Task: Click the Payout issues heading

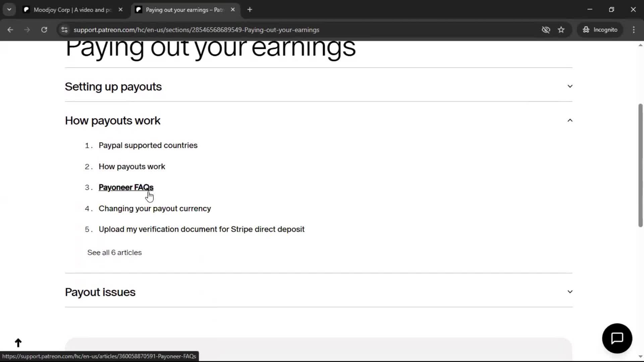Action: point(100,292)
